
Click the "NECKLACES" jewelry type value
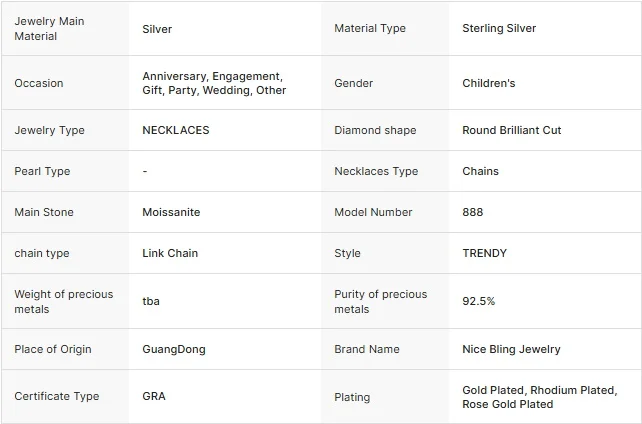(x=175, y=131)
